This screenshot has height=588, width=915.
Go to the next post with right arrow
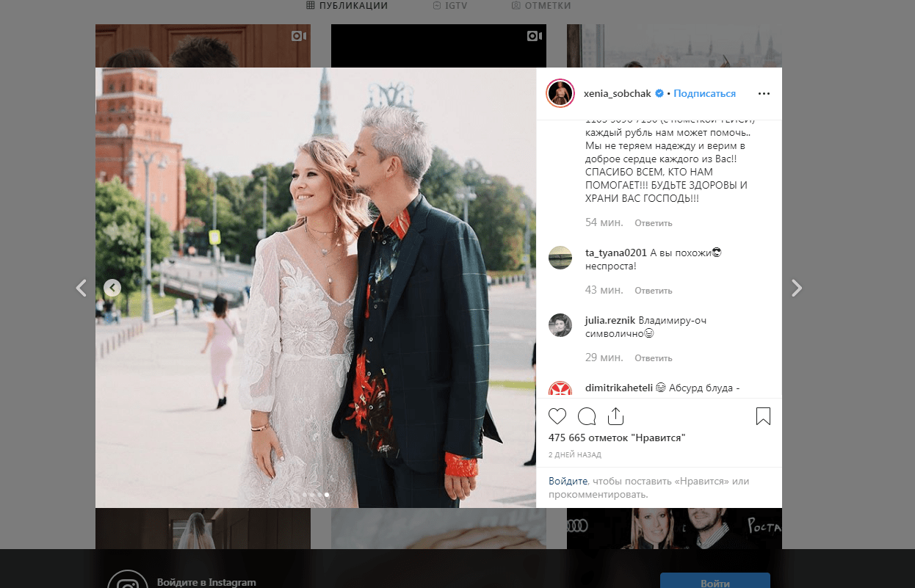pyautogui.click(x=797, y=288)
